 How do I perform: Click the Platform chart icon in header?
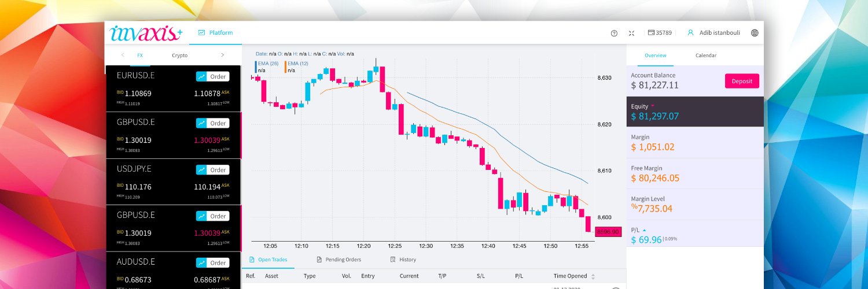201,33
